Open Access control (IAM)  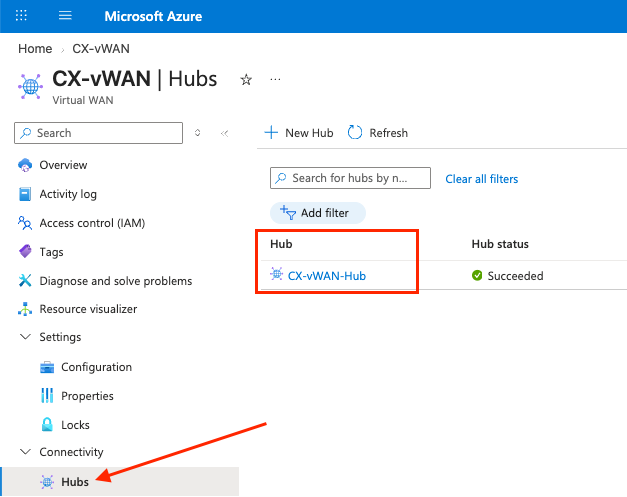pyautogui.click(x=92, y=223)
